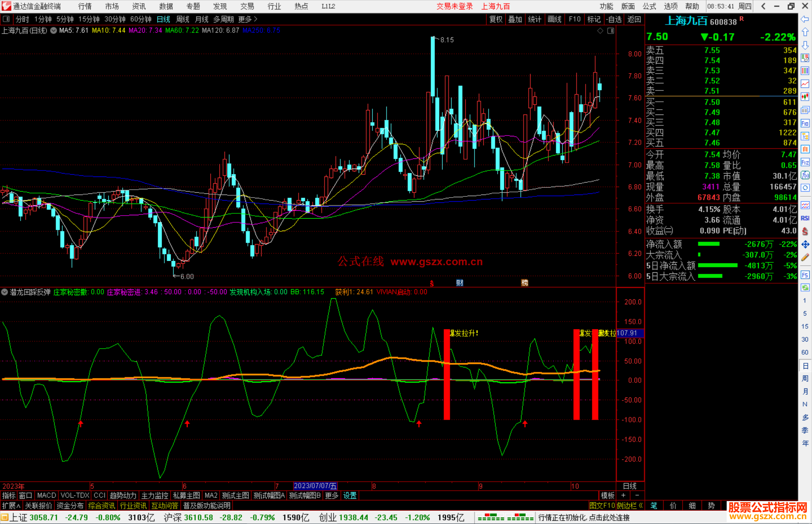Select the pencil drawing tool icon
This screenshot has width=812, height=524.
805,258
